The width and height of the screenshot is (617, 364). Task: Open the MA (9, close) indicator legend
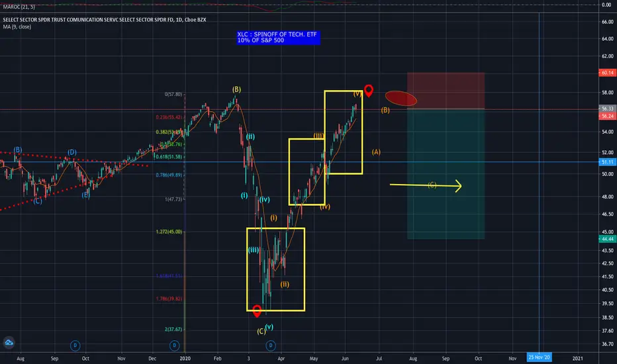(17, 26)
